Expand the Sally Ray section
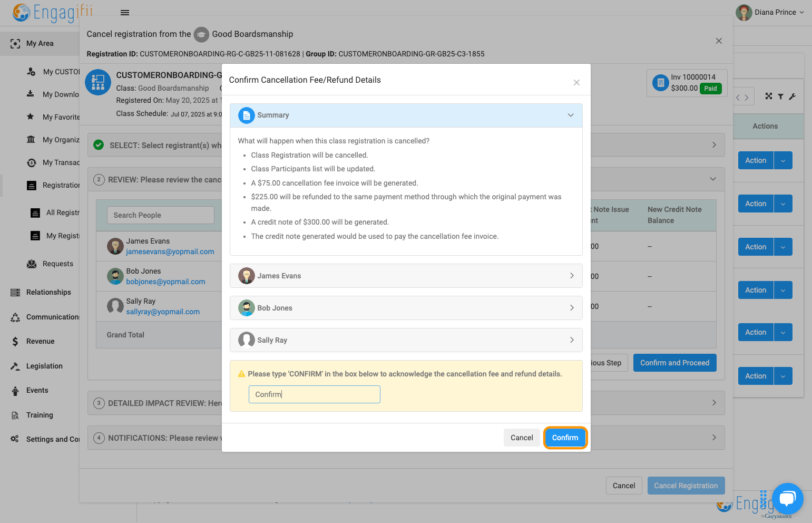Image resolution: width=812 pixels, height=523 pixels. 572,340
